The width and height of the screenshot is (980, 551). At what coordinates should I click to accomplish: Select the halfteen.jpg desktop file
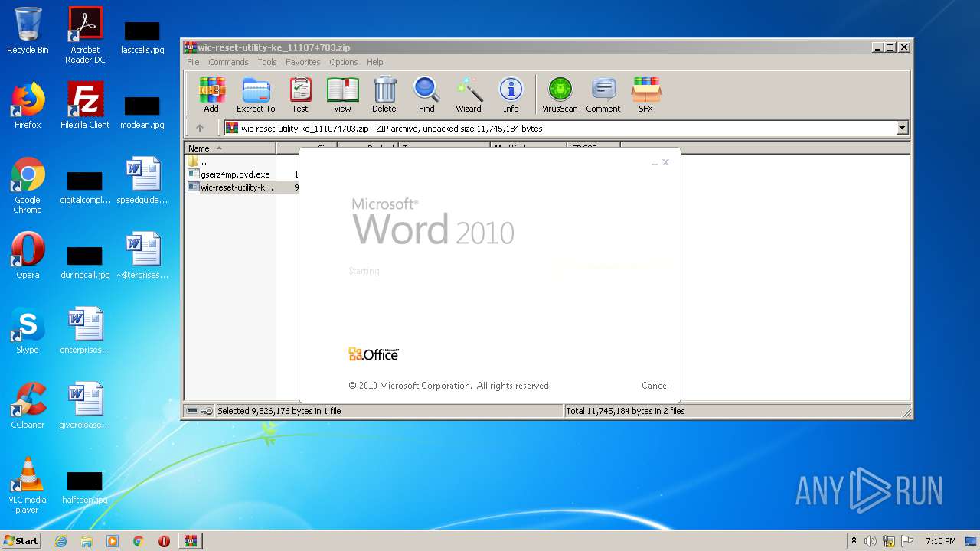(x=85, y=487)
